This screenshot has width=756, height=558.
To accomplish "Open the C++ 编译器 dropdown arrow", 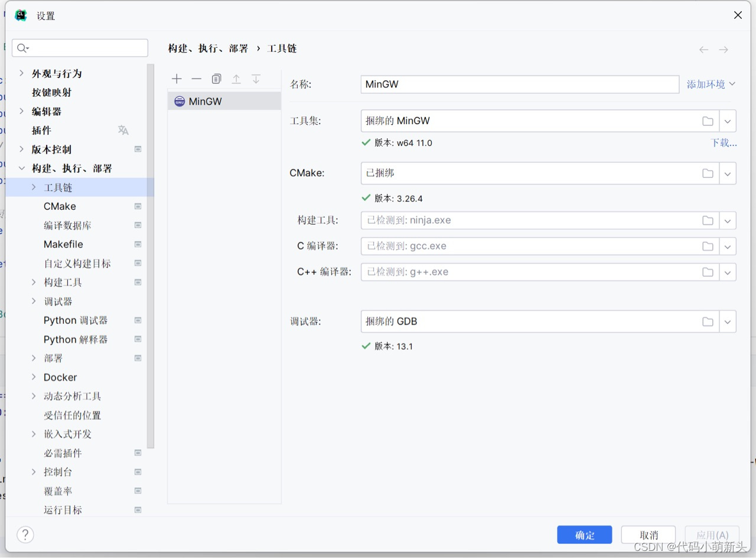I will click(728, 272).
